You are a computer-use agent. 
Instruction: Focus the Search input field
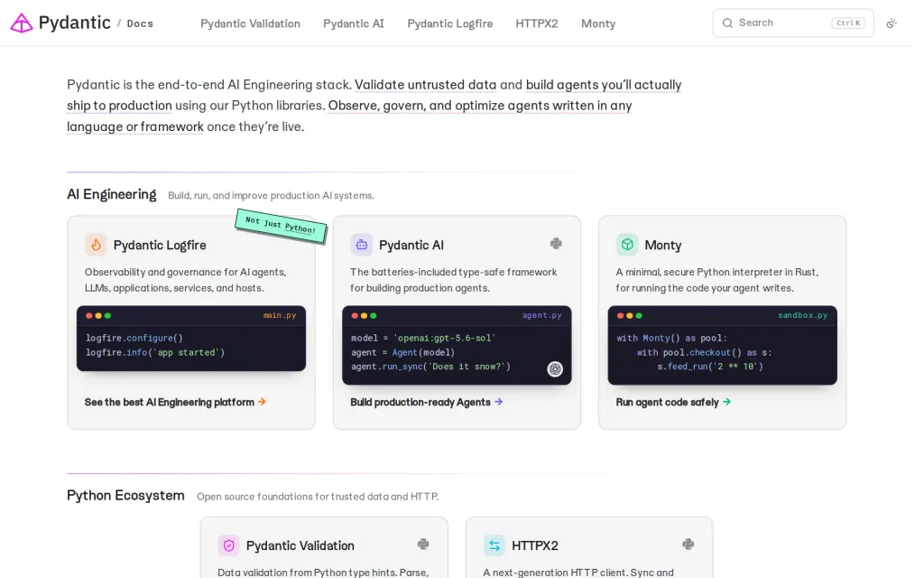[792, 23]
